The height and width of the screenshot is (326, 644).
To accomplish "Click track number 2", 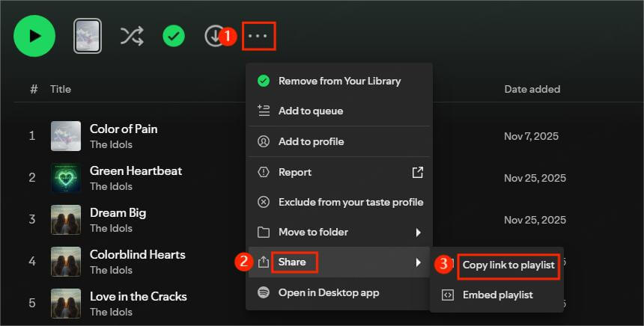I will [32, 177].
